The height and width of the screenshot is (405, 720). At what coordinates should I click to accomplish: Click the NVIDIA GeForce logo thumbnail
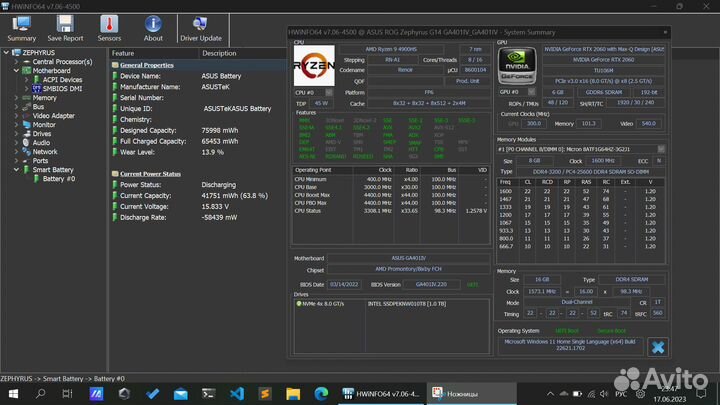[x=517, y=66]
